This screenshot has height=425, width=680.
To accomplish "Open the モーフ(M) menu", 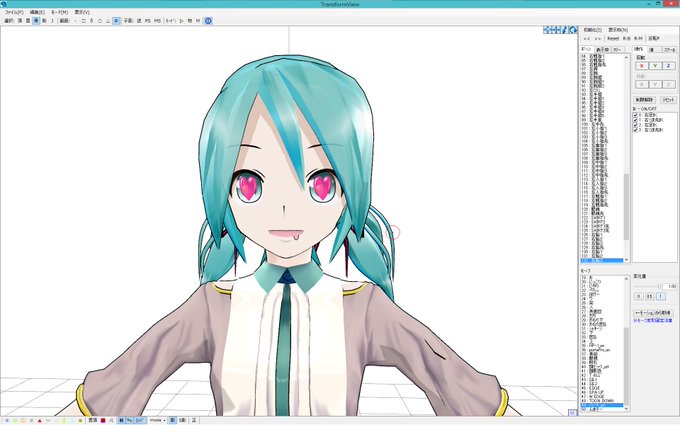I will pyautogui.click(x=60, y=12).
